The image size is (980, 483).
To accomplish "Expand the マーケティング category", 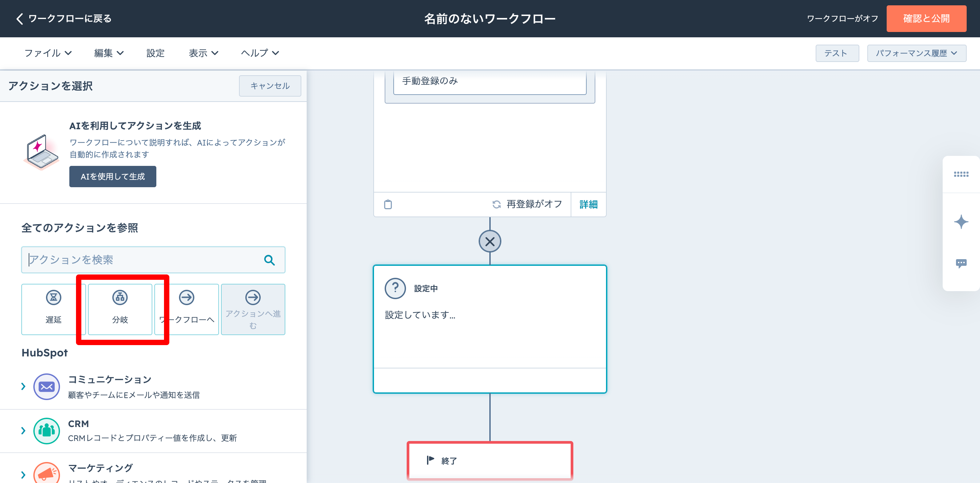I will pyautogui.click(x=23, y=475).
